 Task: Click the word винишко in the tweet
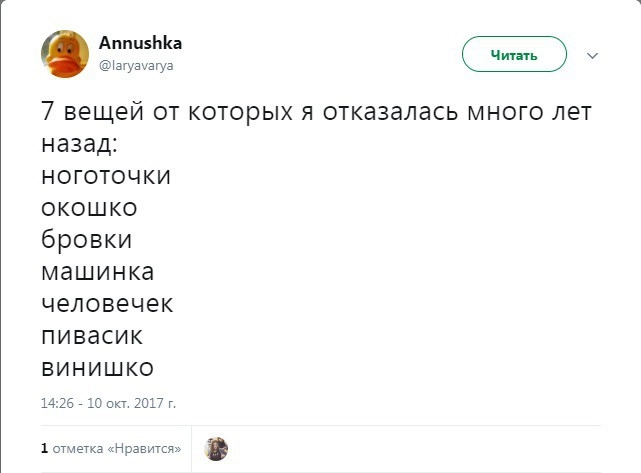click(x=97, y=368)
